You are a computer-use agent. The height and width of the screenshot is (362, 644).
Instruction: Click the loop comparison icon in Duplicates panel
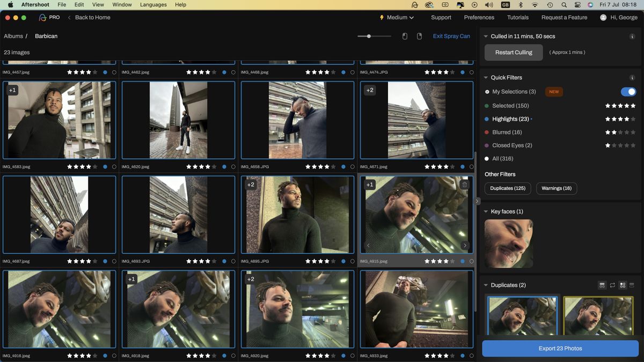pyautogui.click(x=612, y=285)
